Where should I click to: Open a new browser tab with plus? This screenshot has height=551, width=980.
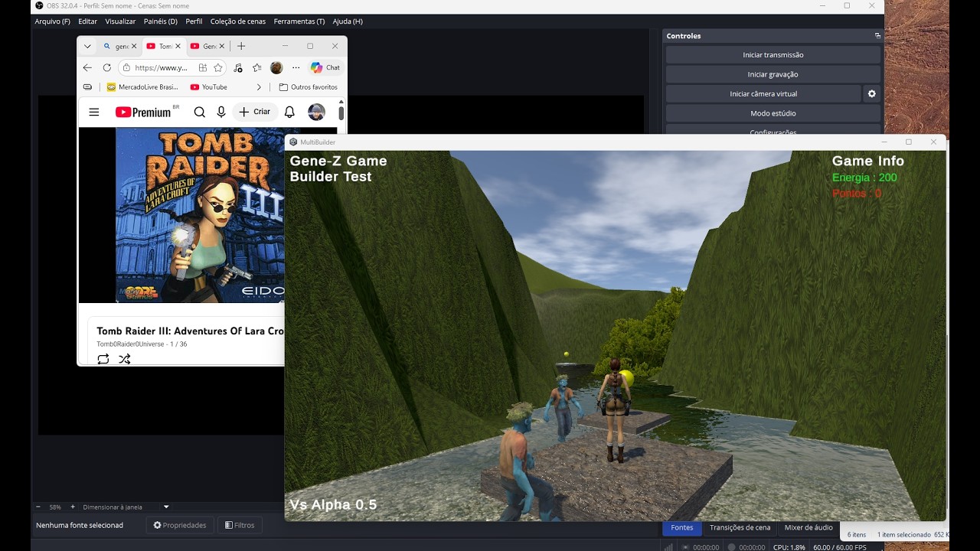[x=241, y=46]
